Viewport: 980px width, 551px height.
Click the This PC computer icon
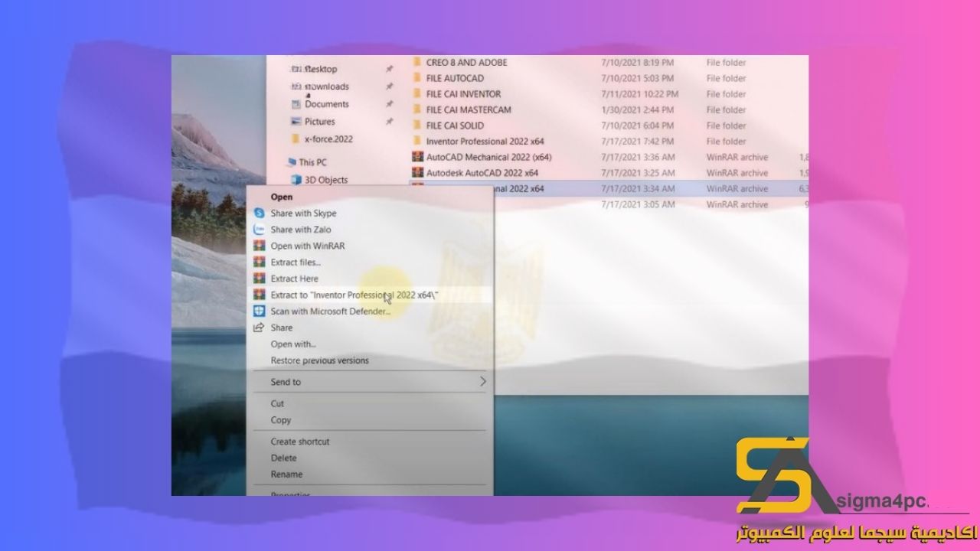coord(292,162)
